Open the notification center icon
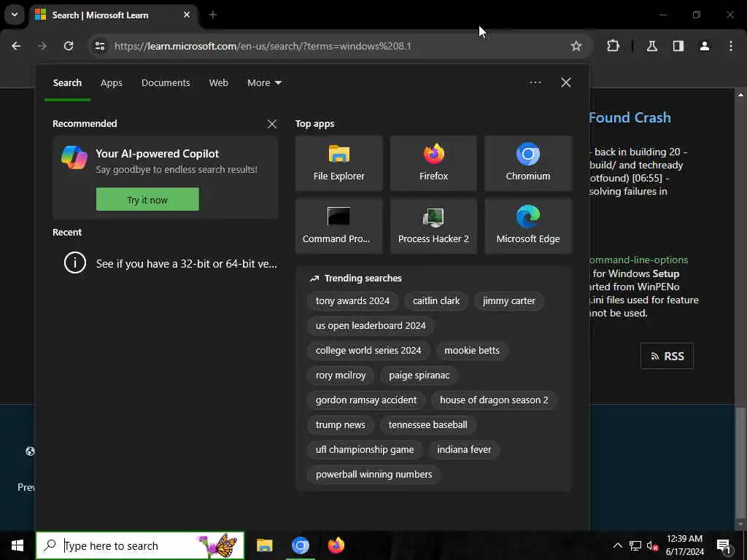The height and width of the screenshot is (560, 747). [x=724, y=545]
